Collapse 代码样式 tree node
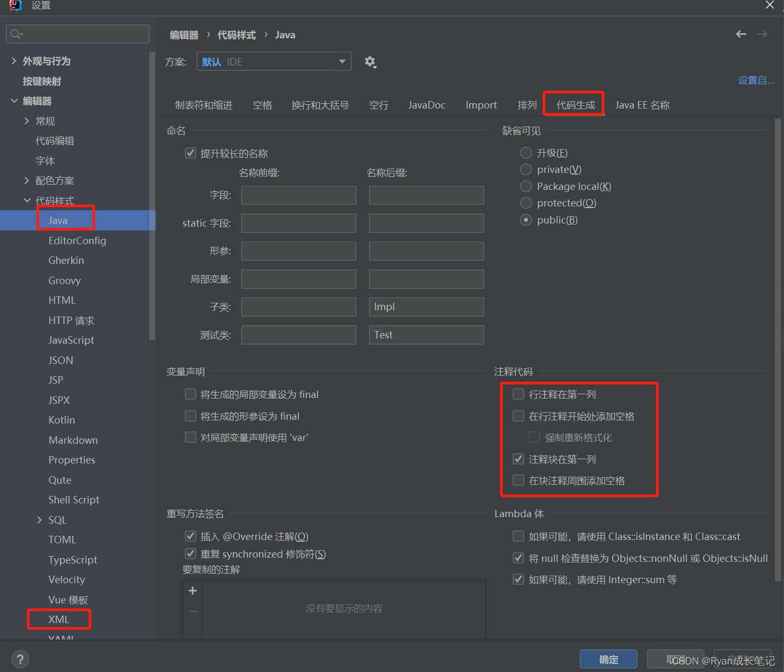 click(x=27, y=201)
